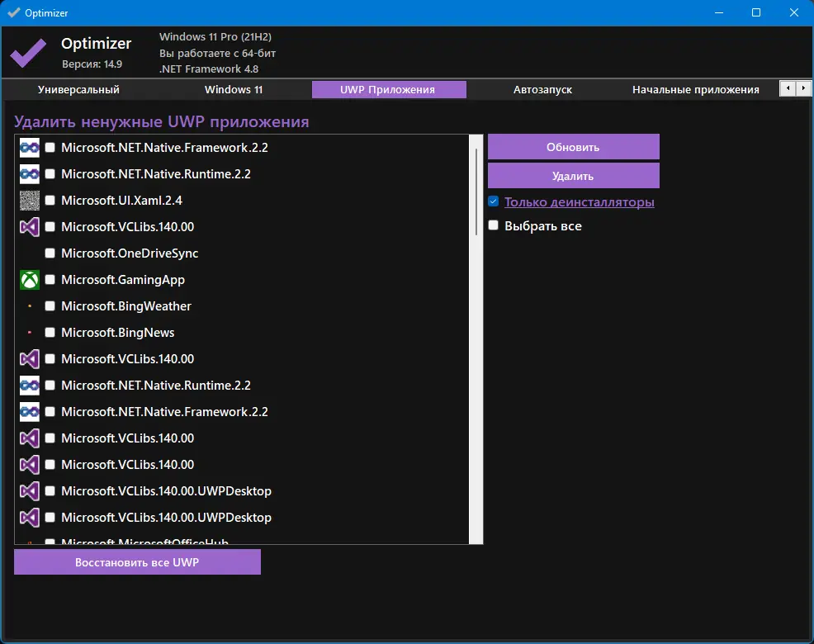The image size is (814, 644).
Task: Click the Xbox icon next to Microsoft.GamingApp
Action: coord(30,280)
